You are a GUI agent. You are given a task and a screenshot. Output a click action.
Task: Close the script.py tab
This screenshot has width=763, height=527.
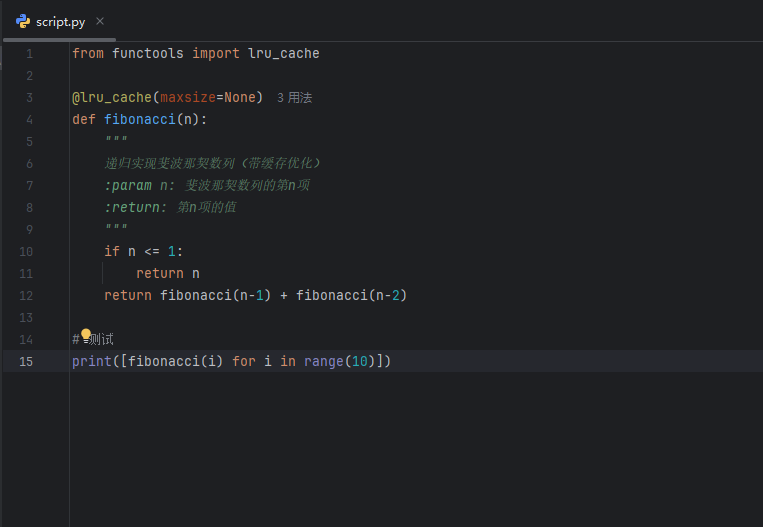(x=100, y=21)
